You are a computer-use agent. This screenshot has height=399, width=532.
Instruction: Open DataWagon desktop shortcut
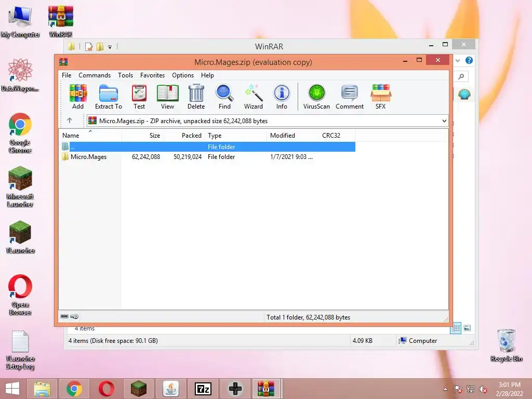20,75
